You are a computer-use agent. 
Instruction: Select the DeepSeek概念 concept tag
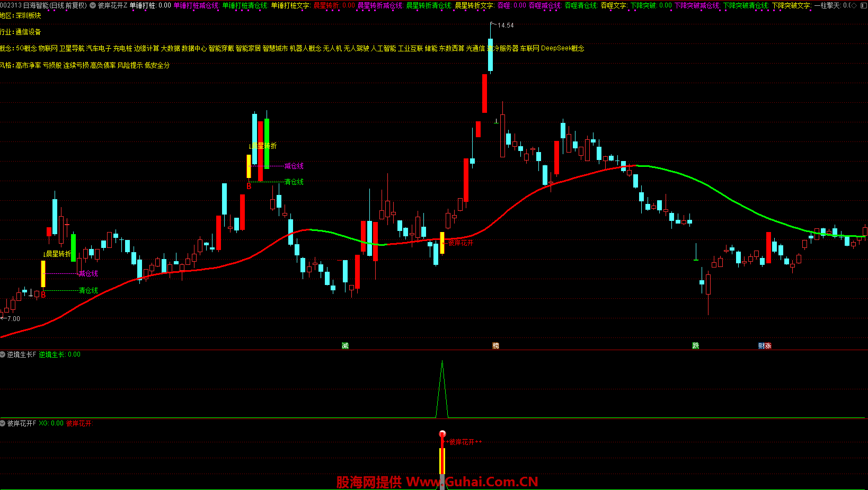(562, 48)
